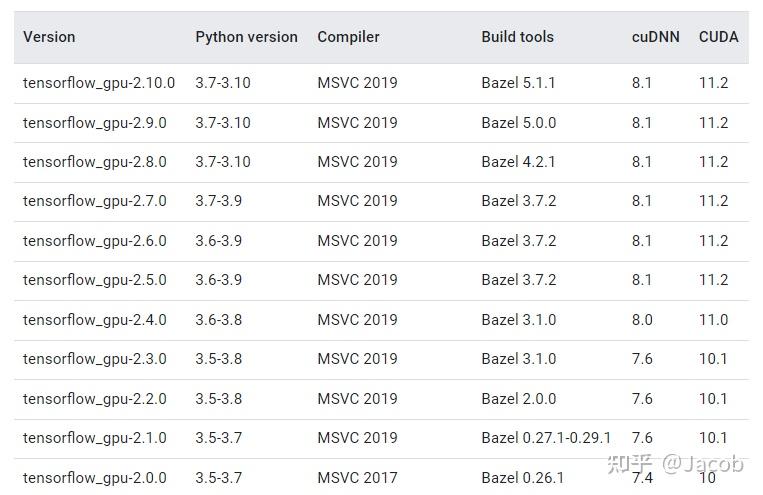Click the Python version column header
The image size is (763, 495).
tap(246, 37)
